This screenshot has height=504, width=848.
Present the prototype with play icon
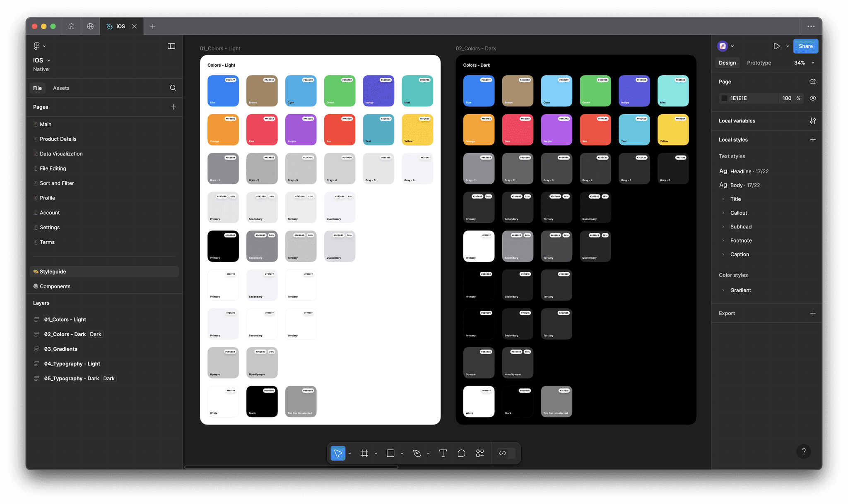[776, 46]
